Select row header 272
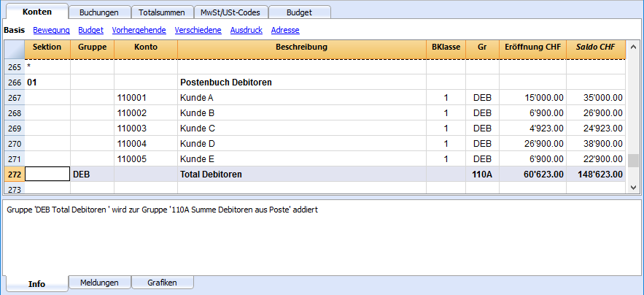The image size is (644, 295). click(x=15, y=175)
